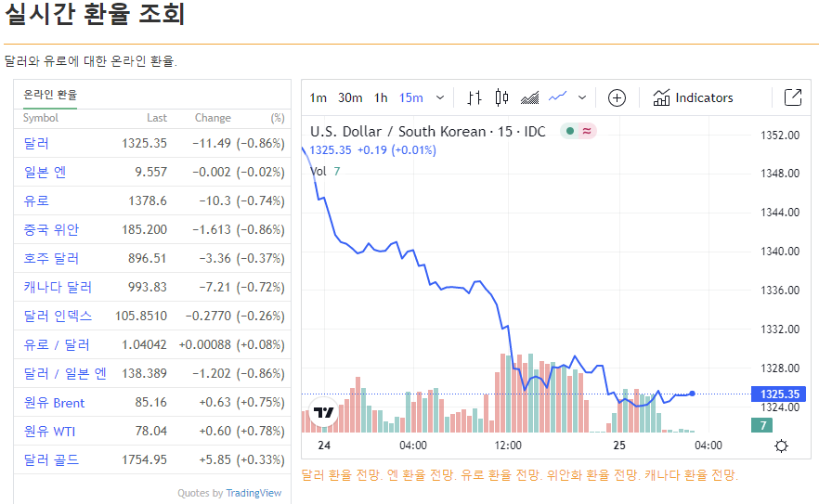Open the Indicators menu
Image resolution: width=819 pixels, height=504 pixels.
[693, 97]
